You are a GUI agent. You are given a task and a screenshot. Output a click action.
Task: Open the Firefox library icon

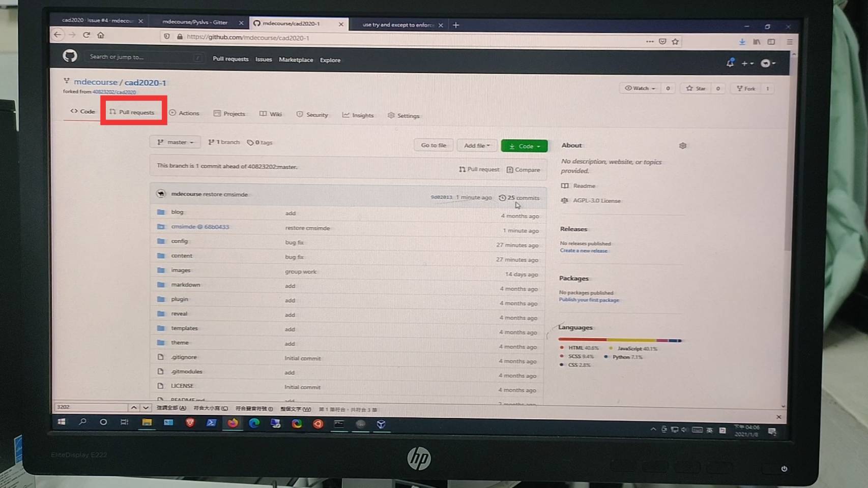pyautogui.click(x=757, y=42)
